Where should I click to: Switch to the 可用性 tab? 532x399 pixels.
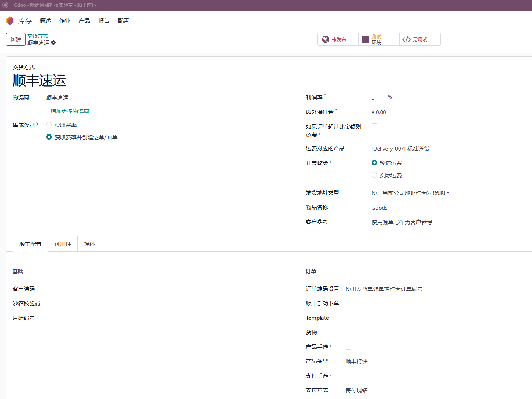tap(63, 244)
